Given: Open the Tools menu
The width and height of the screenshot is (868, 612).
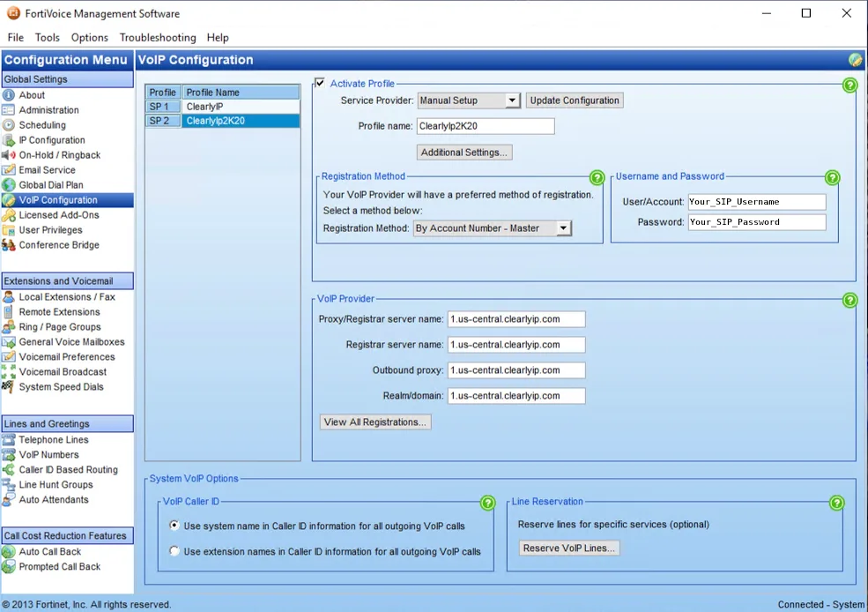Looking at the screenshot, I should 47,38.
